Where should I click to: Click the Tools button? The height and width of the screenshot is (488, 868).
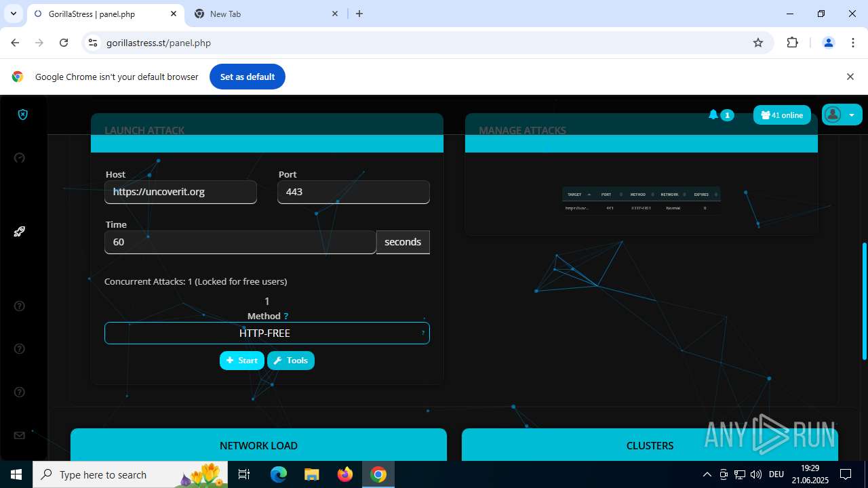[291, 361]
